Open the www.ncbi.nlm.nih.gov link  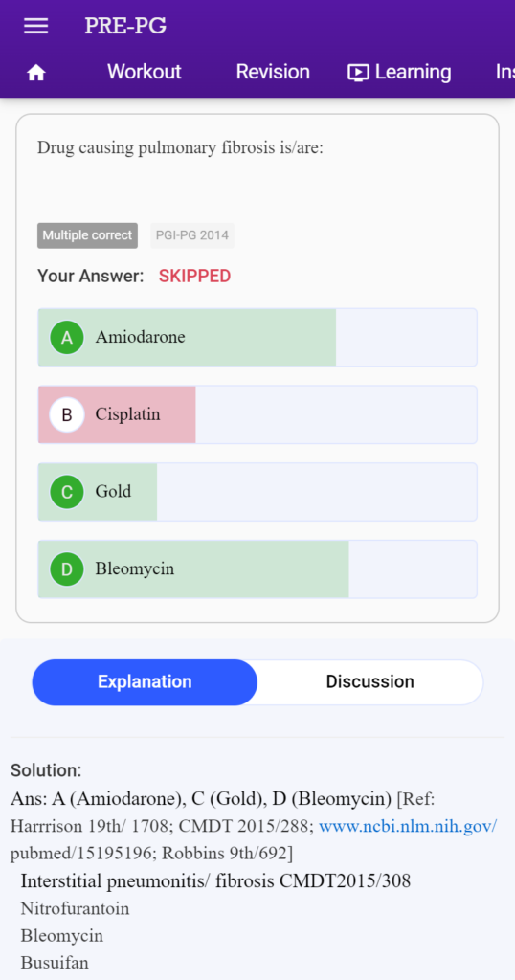[x=408, y=826]
